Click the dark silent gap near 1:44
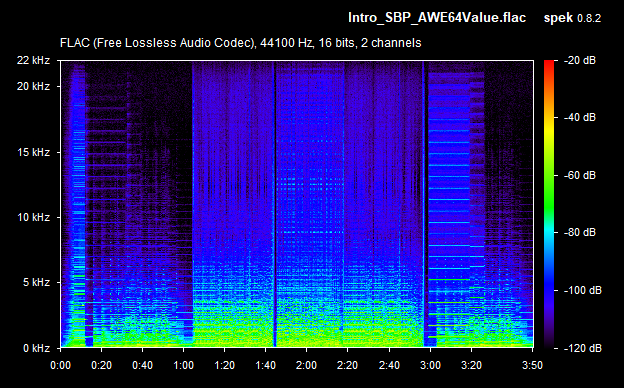 point(274,204)
